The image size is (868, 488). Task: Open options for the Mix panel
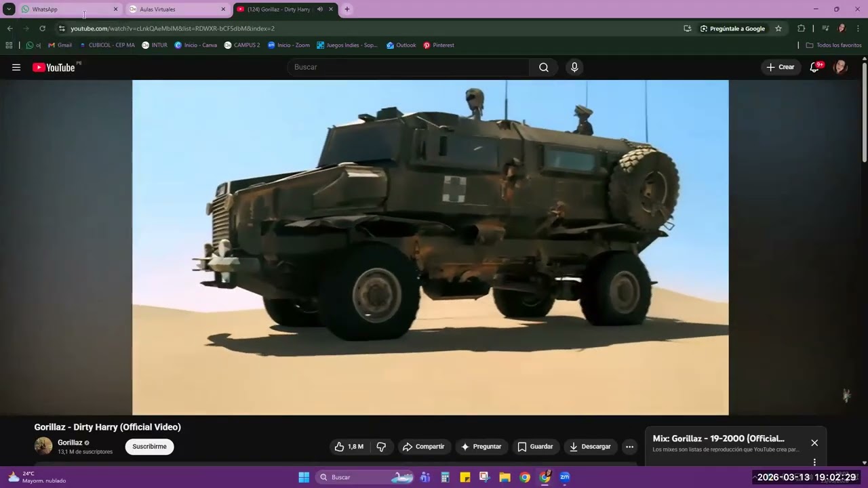pos(814,462)
